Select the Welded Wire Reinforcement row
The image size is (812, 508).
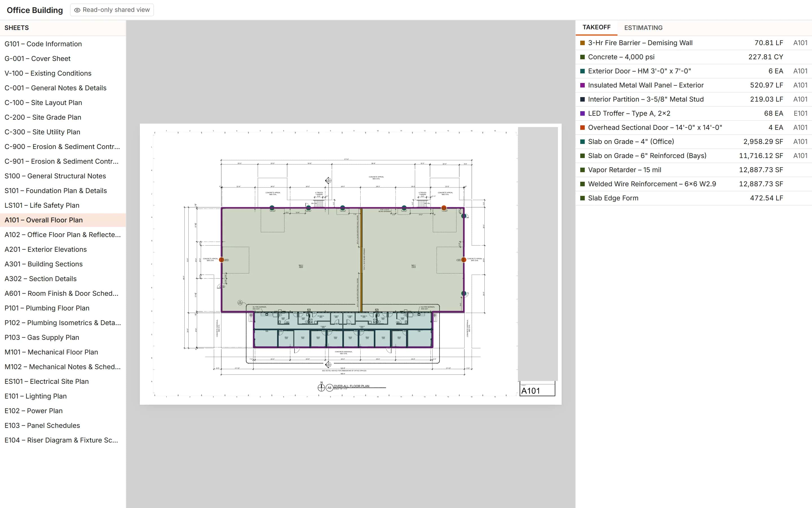[x=694, y=184]
